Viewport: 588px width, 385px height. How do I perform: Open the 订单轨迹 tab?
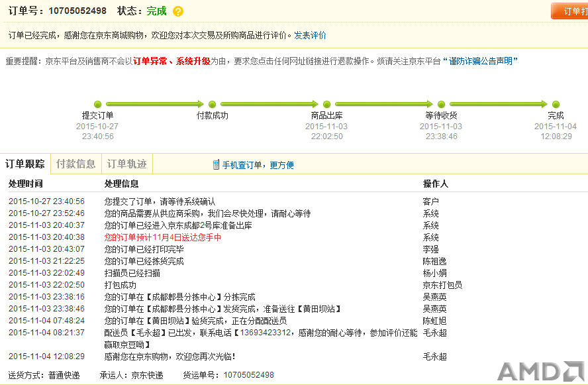pyautogui.click(x=126, y=164)
